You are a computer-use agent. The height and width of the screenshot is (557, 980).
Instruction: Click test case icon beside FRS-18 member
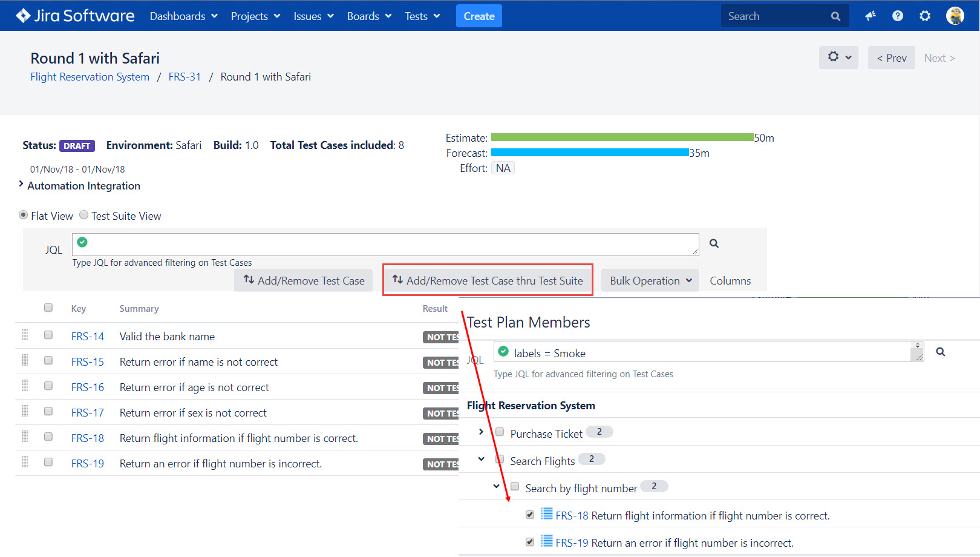click(547, 514)
